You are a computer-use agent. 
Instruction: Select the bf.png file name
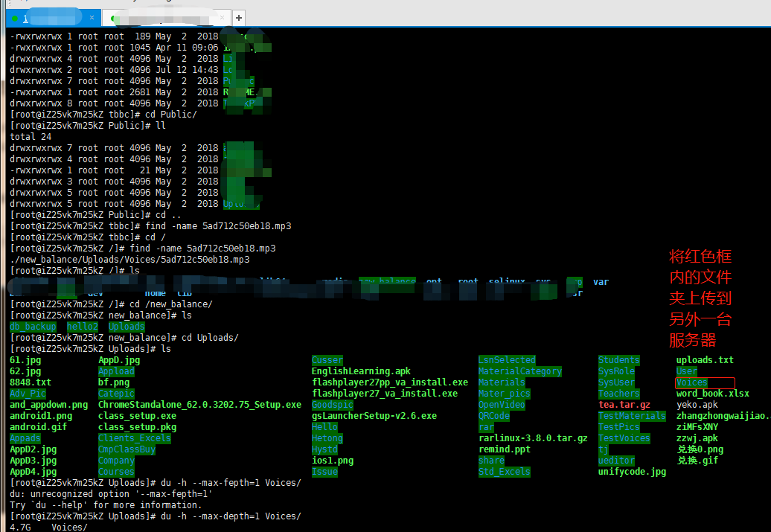click(x=114, y=382)
